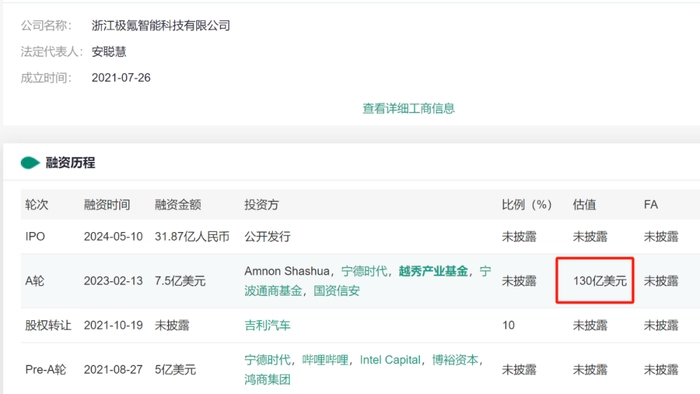The width and height of the screenshot is (700, 394).
Task: Open investor 宁德时代 in A轮 row
Action: click(364, 271)
